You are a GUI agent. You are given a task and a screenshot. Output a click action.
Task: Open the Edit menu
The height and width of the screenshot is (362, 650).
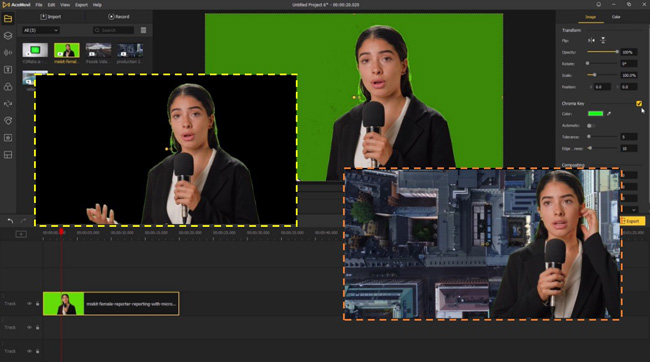tap(51, 5)
